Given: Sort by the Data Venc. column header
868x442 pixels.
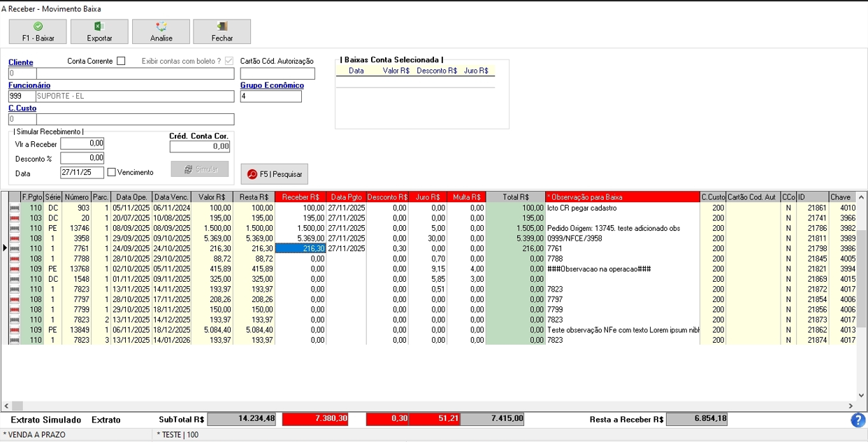Looking at the screenshot, I should tap(172, 197).
